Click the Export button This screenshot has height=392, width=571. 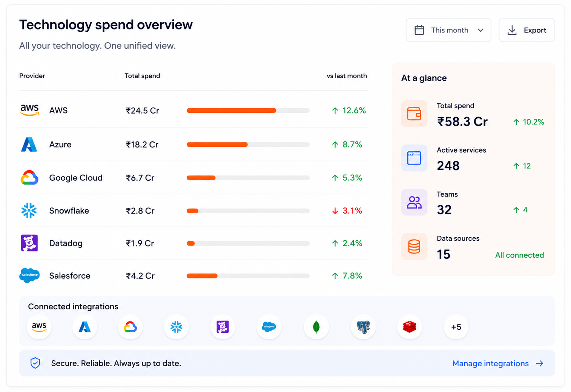526,30
